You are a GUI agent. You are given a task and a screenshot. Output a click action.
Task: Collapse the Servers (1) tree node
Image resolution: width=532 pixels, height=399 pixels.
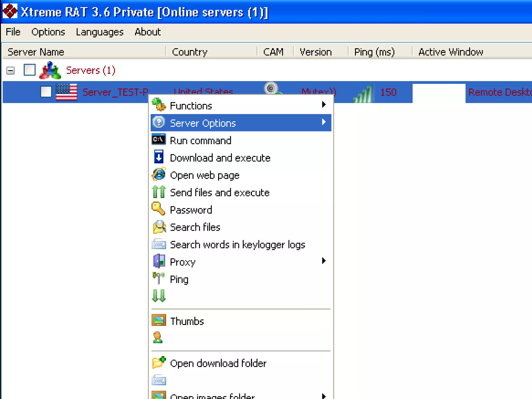click(x=10, y=70)
